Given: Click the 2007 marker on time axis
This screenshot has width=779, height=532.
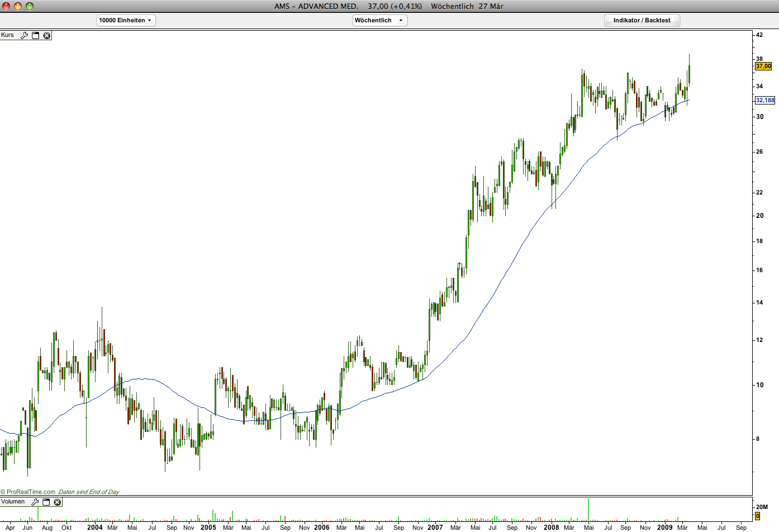Looking at the screenshot, I should (435, 528).
